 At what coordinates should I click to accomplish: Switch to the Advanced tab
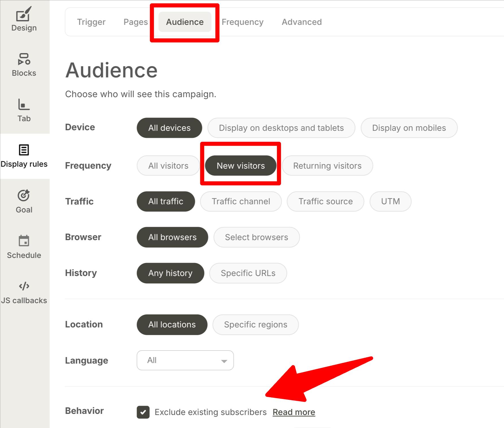(x=302, y=22)
